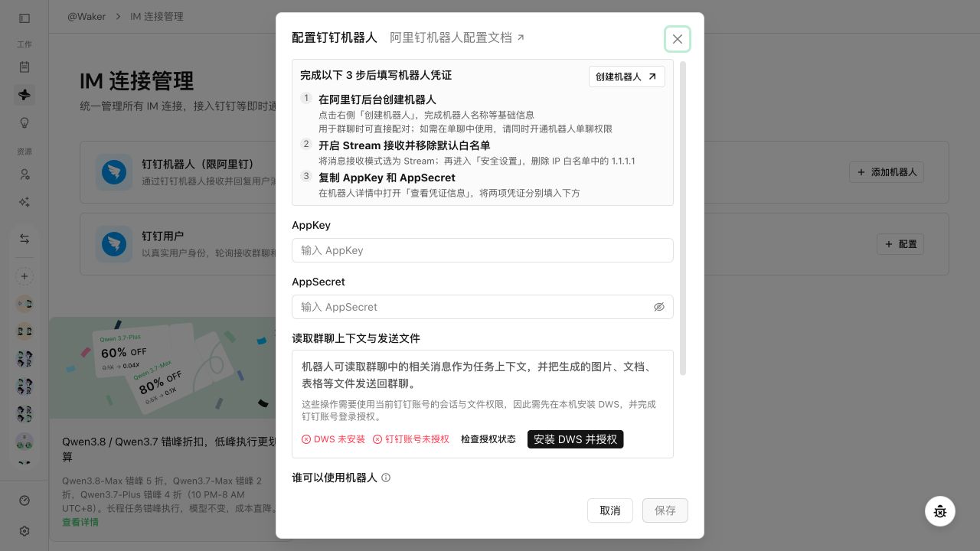
Task: Select the spinning-top sidebar icon
Action: pyautogui.click(x=24, y=95)
